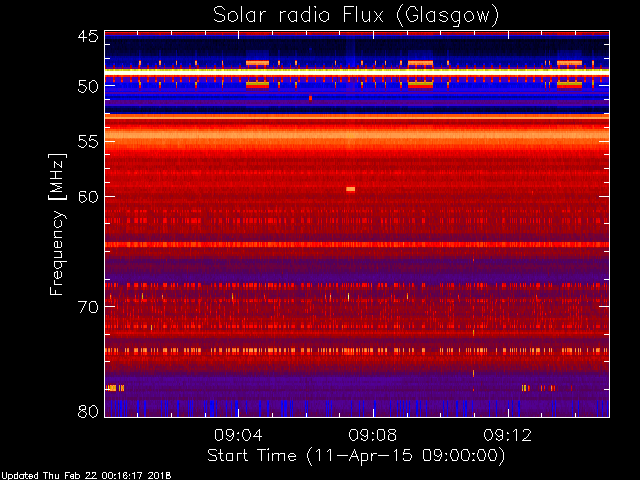This screenshot has width=640, height=480.
Task: Click the bright orange spot near 60 MHz
Action: (x=351, y=189)
